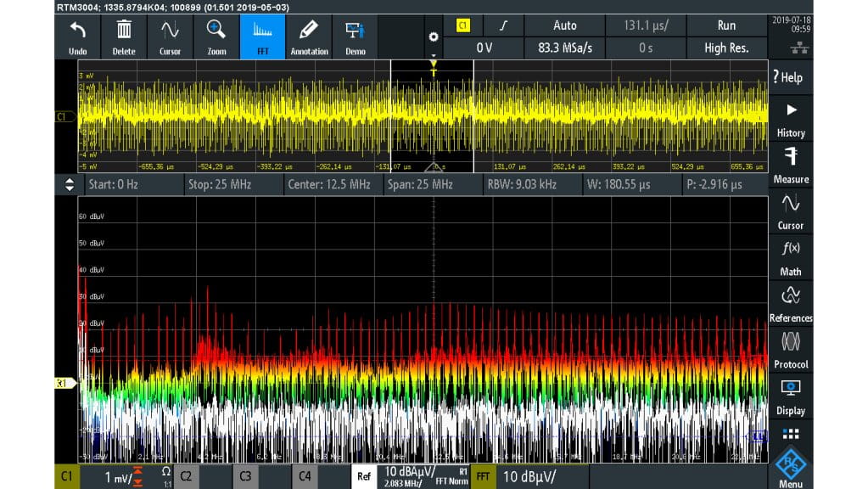Click Run to control acquisition

pos(726,25)
